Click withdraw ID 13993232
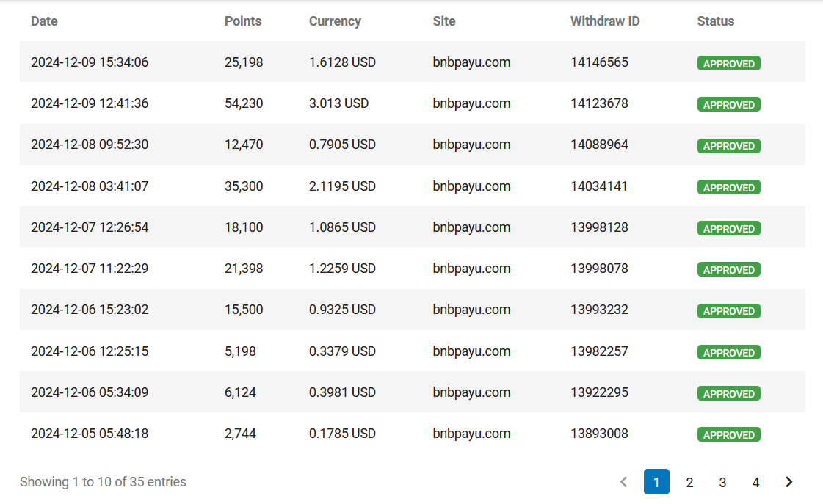823x504 pixels. tap(599, 310)
